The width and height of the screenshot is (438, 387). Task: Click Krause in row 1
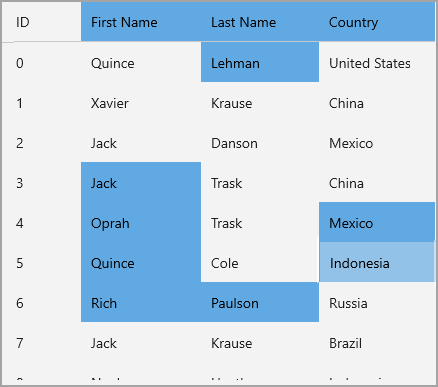tap(260, 102)
